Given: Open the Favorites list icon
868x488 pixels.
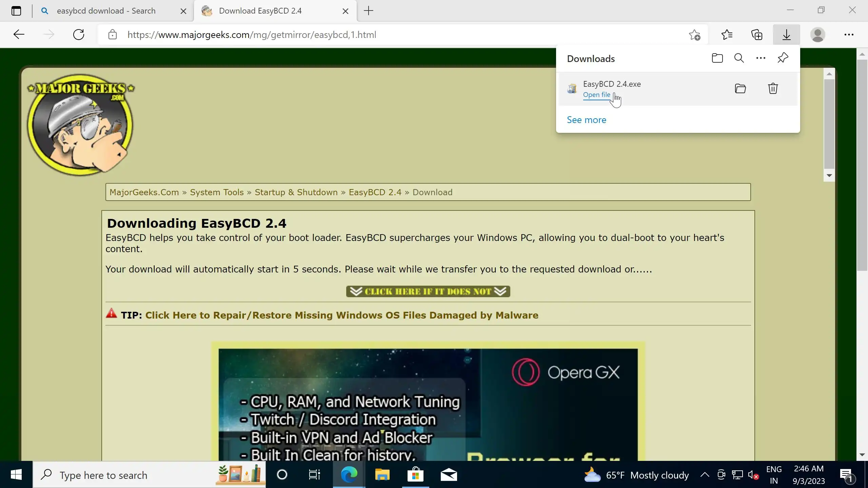Looking at the screenshot, I should (x=727, y=35).
